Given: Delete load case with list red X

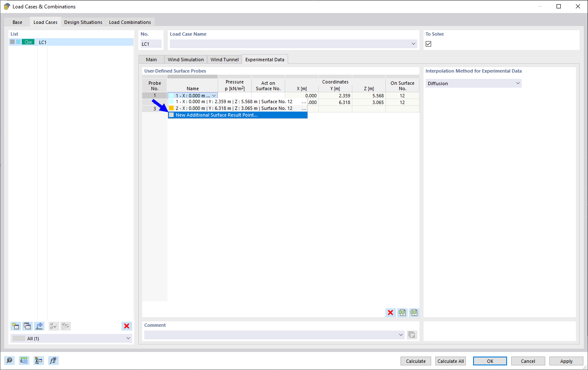Looking at the screenshot, I should [127, 326].
